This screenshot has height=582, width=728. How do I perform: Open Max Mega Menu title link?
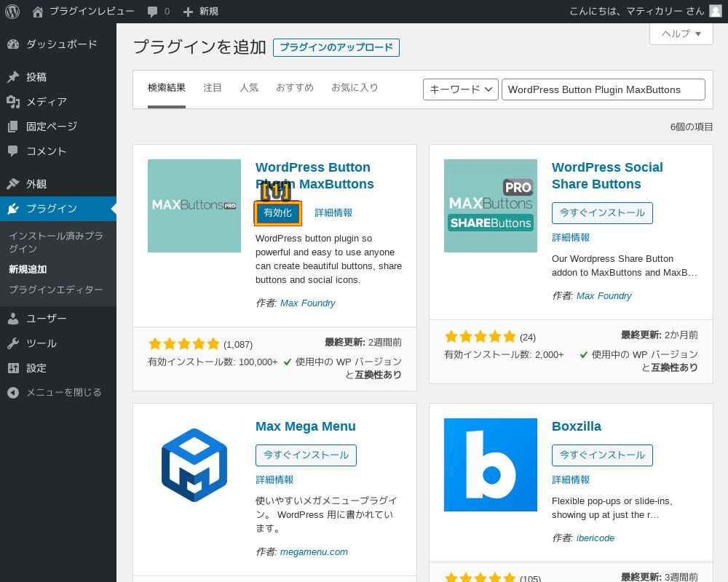click(306, 426)
